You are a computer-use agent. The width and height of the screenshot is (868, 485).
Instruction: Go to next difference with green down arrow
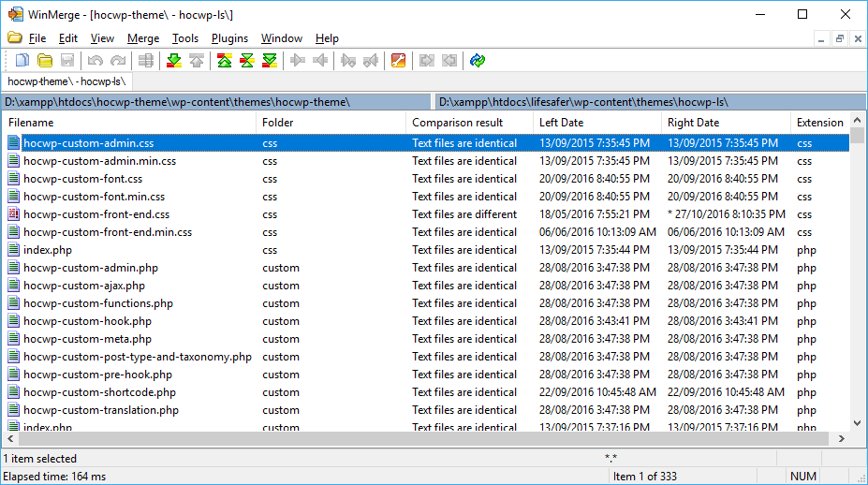[174, 60]
